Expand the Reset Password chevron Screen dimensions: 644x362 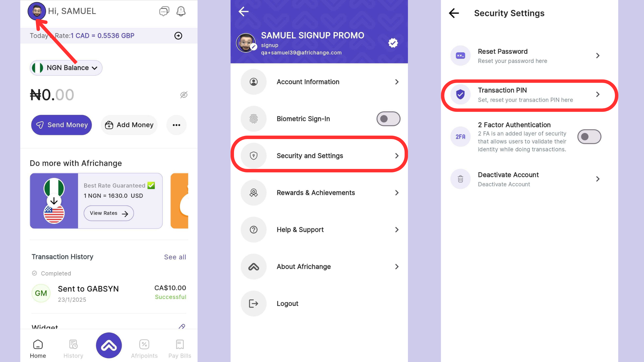click(598, 56)
